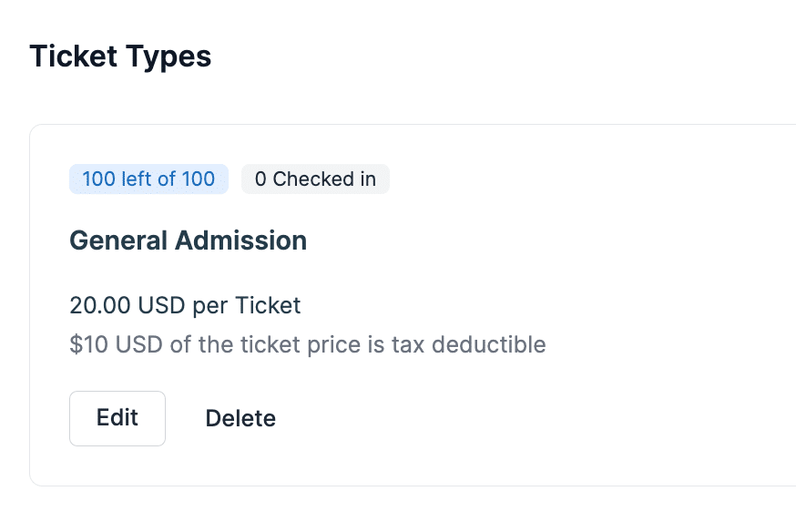Viewport: 796px width, 532px height.
Task: Click the General Admission ticket title text
Action: coord(188,240)
